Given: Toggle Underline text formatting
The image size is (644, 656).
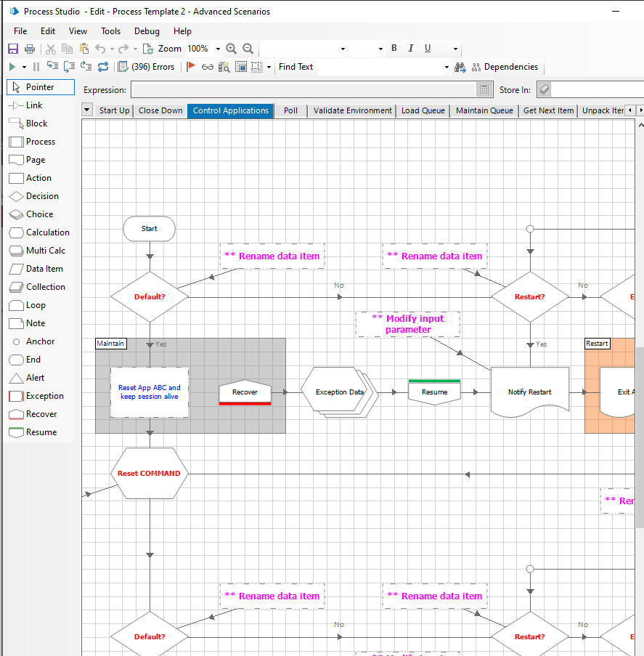Looking at the screenshot, I should 428,49.
